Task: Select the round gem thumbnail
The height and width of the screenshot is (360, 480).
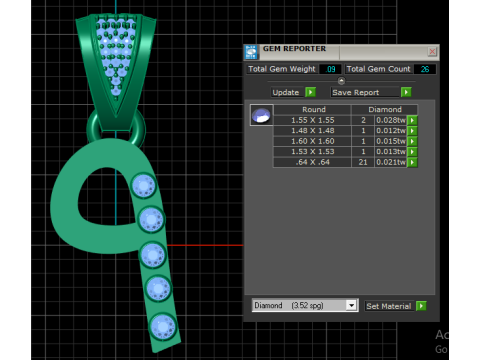Action: click(x=261, y=115)
